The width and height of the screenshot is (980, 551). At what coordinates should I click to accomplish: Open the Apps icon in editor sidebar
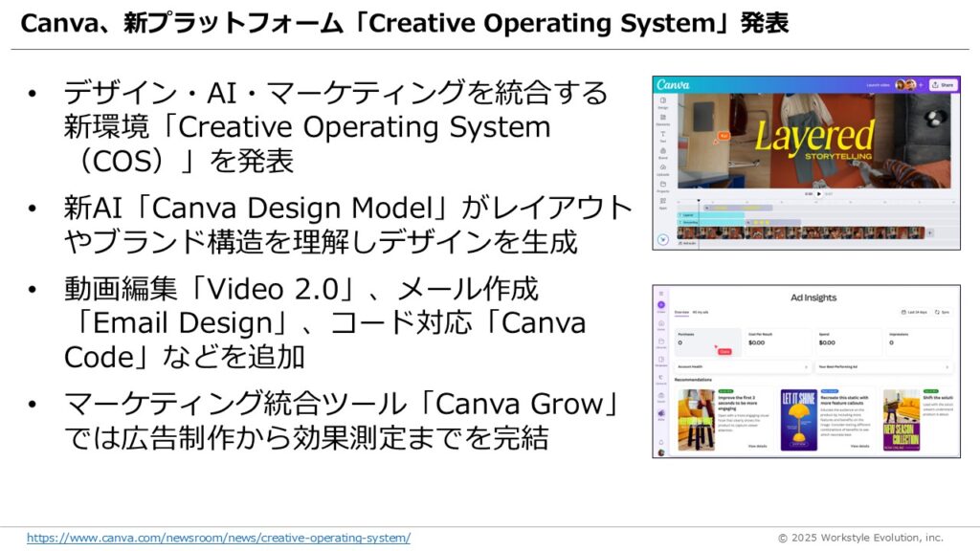tap(663, 202)
